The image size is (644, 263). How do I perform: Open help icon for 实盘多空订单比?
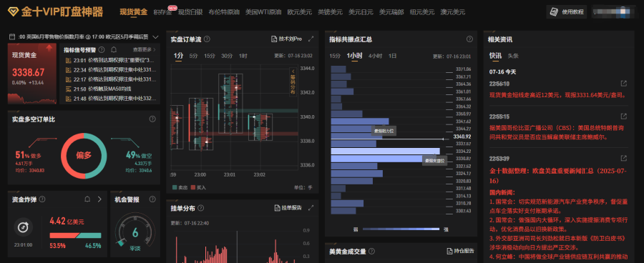152,119
